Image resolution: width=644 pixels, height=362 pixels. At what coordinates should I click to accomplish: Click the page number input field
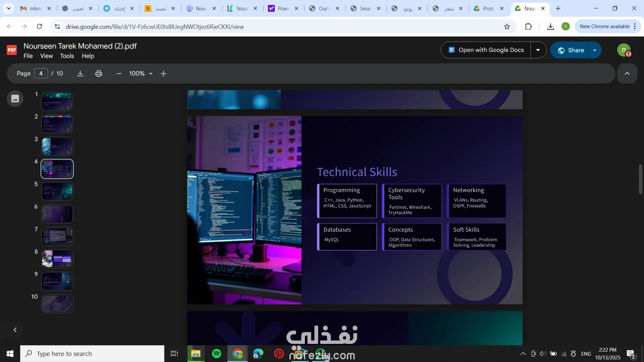41,73
